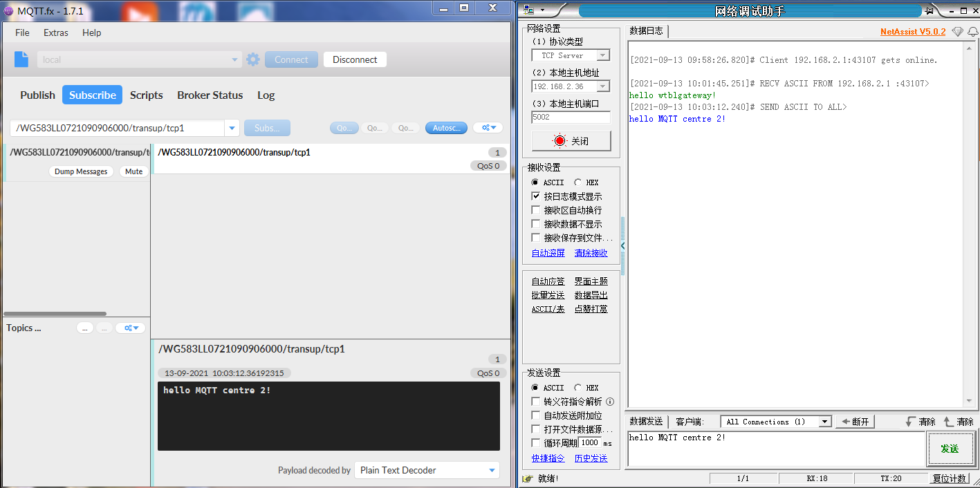Viewport: 980px width, 488px height.
Task: Clear the log using the downward-arrow 清除
Action: pyautogui.click(x=921, y=422)
